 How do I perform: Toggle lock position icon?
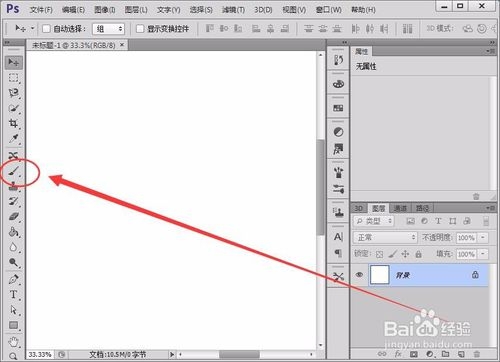click(405, 254)
